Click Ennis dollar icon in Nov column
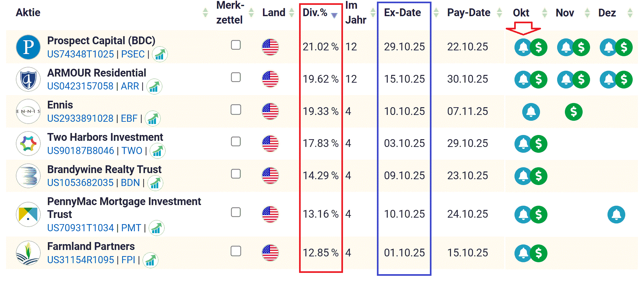644x290 pixels. (x=573, y=112)
